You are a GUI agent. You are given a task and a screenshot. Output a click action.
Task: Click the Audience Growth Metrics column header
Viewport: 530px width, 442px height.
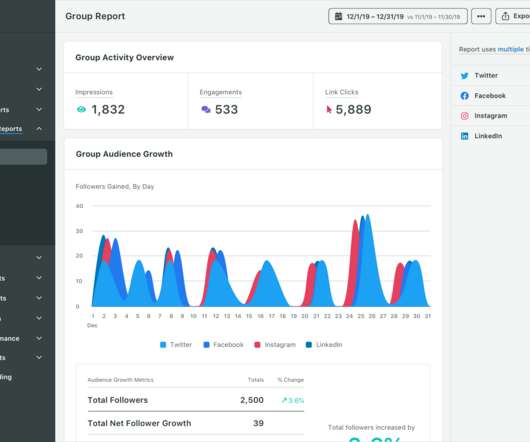121,380
